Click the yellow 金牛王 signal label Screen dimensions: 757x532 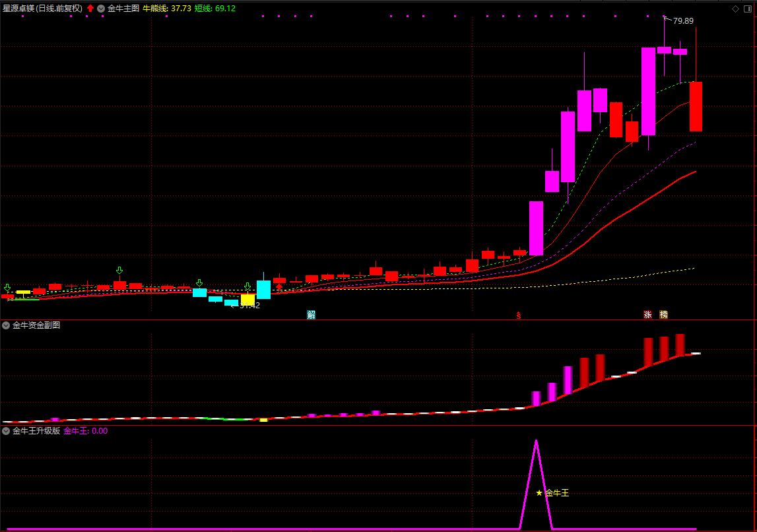557,493
